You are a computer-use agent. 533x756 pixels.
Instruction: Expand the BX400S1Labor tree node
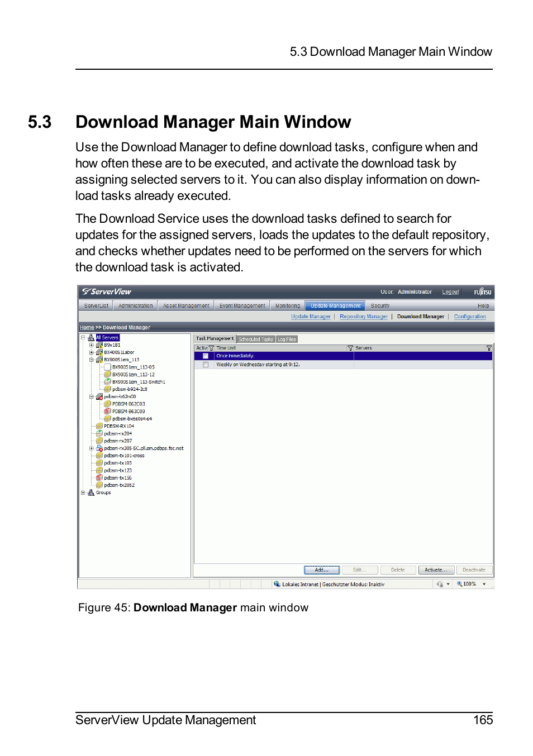click(92, 352)
